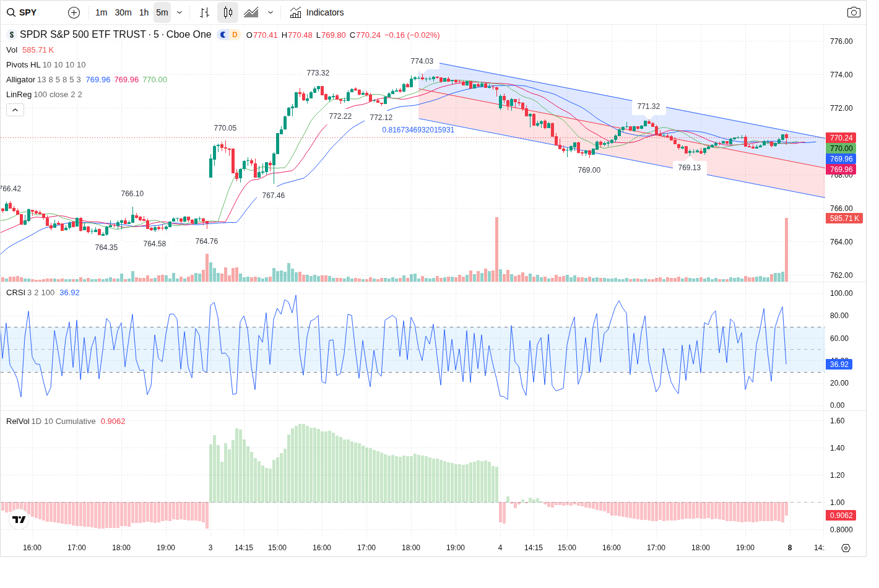Switch to area chart style
The height and width of the screenshot is (588, 879).
tap(251, 12)
